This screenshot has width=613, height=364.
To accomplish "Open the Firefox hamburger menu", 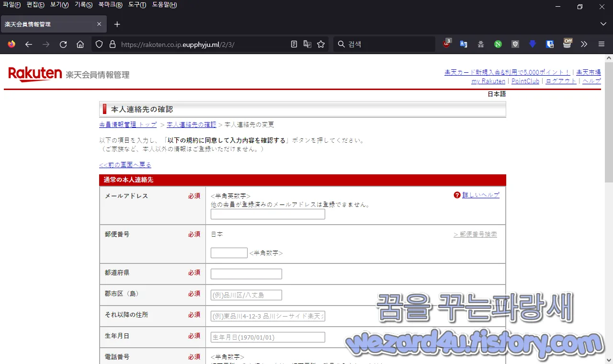I will tap(601, 44).
